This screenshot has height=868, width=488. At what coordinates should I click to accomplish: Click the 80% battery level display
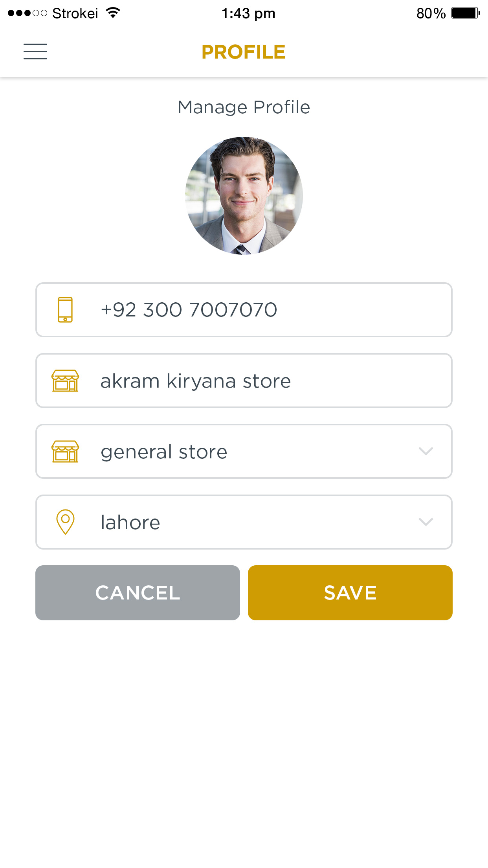pos(431,13)
